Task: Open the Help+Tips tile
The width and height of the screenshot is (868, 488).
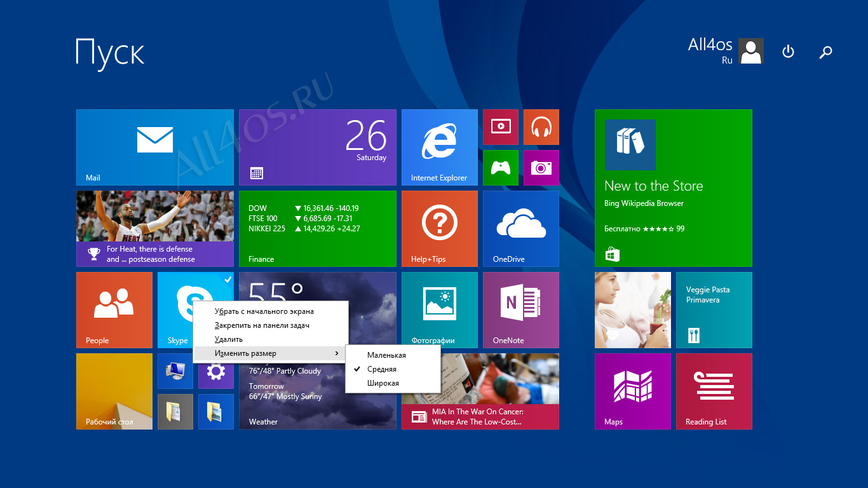Action: click(x=440, y=229)
